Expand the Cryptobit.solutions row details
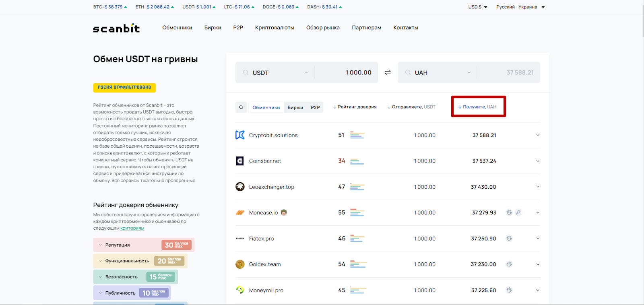 [x=538, y=135]
